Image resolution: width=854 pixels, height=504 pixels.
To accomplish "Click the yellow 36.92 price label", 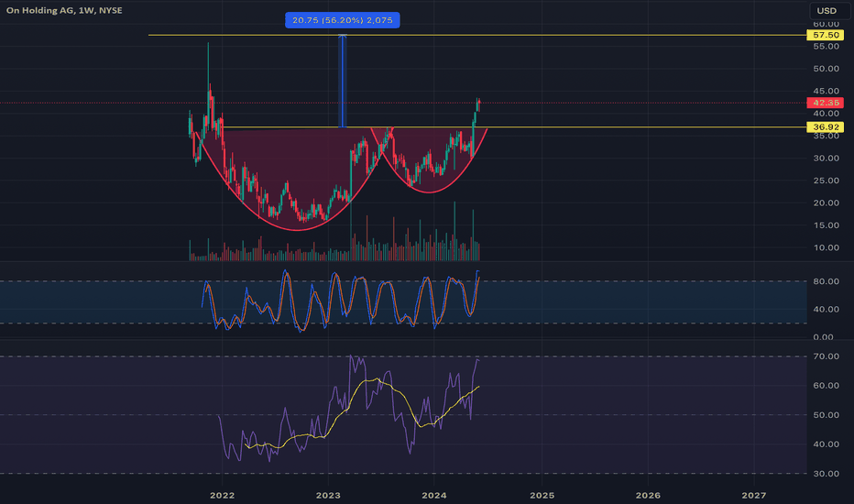I will [825, 127].
